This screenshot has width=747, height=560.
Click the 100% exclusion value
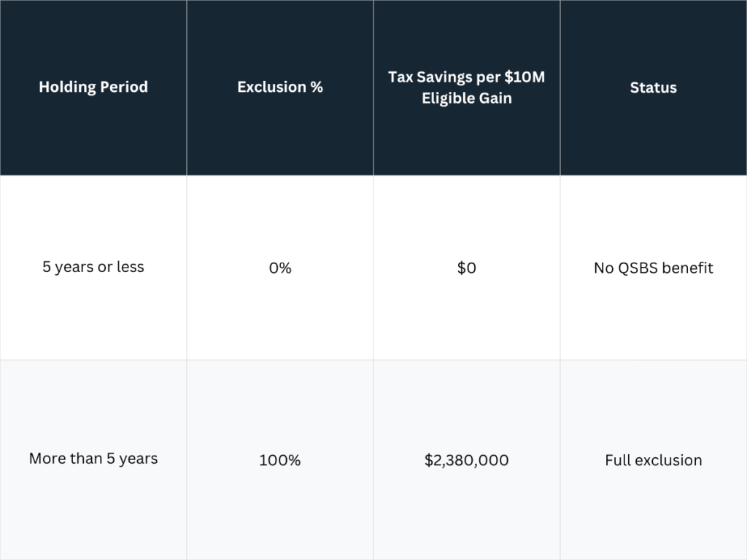tap(280, 460)
